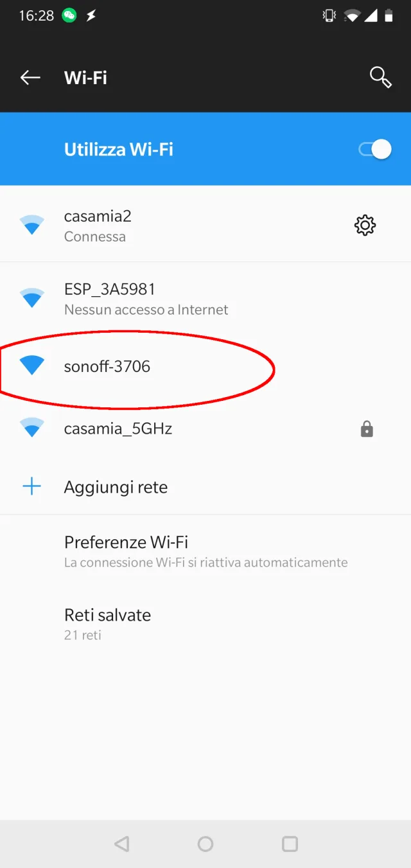This screenshot has width=411, height=868.
Task: Tap Aggiungi rete to add network
Action: [x=116, y=488]
